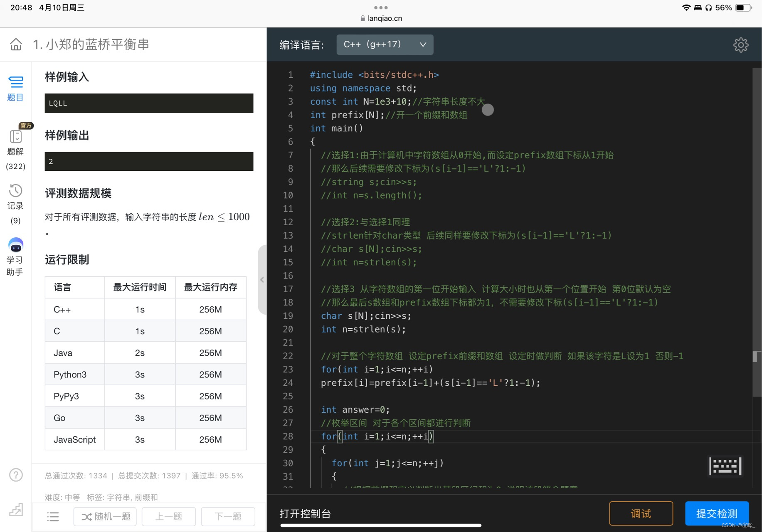Click the sample output box showing 2
Screen dimensions: 762x532
pos(149,161)
